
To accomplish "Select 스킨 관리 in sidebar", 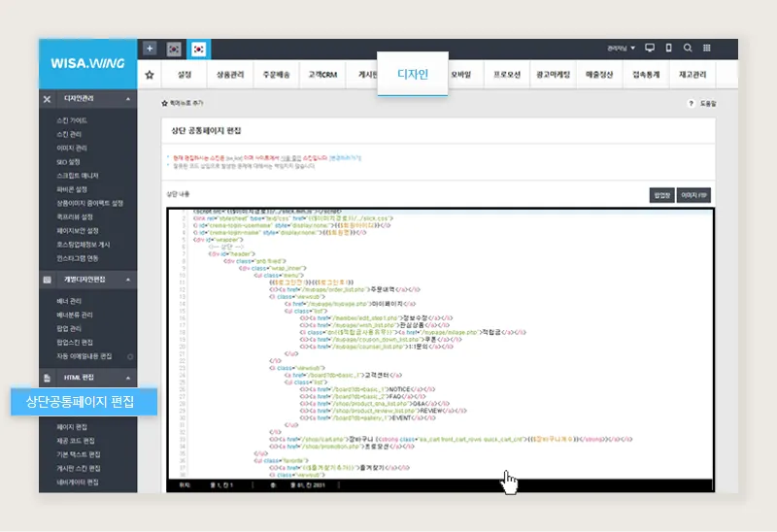I will tap(69, 134).
